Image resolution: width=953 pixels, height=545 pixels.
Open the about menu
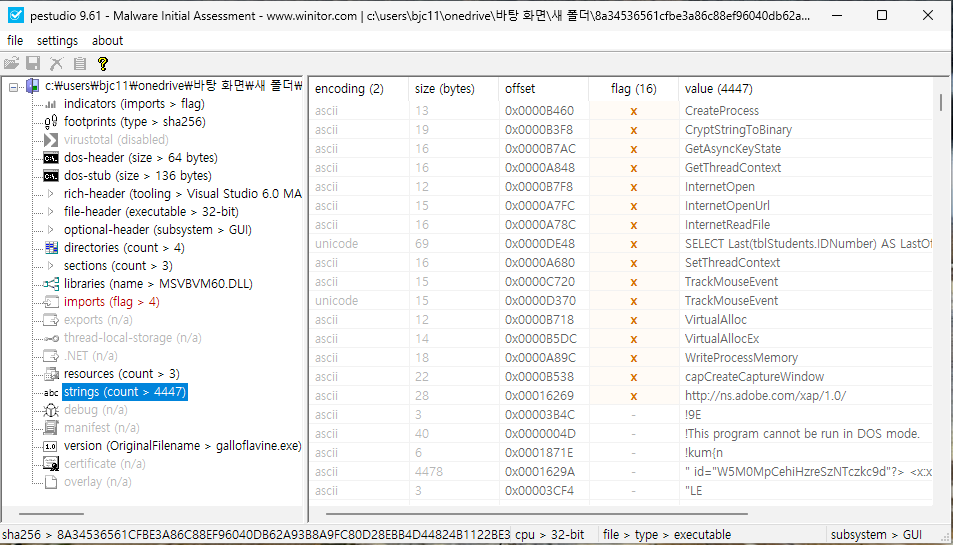coord(107,41)
